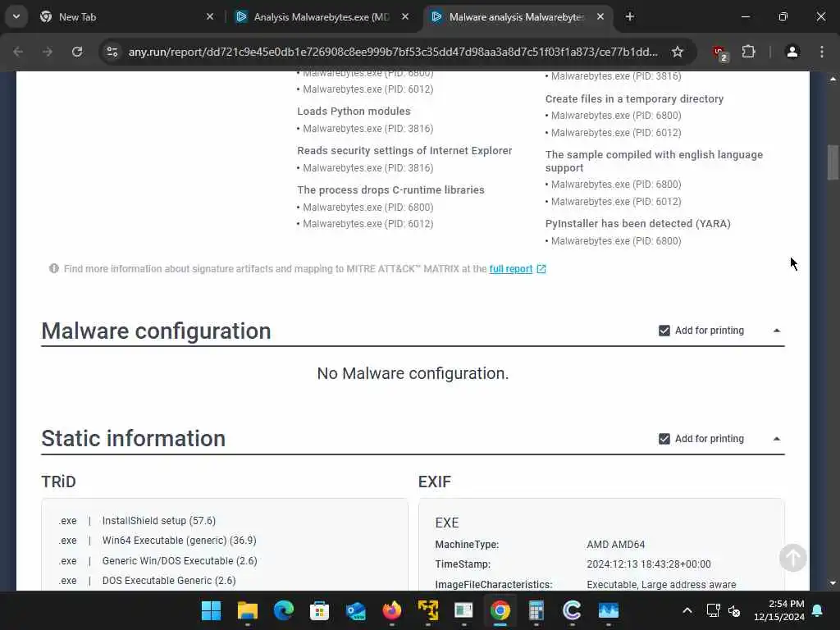Go back to the previous page
This screenshot has width=840, height=630.
18,52
